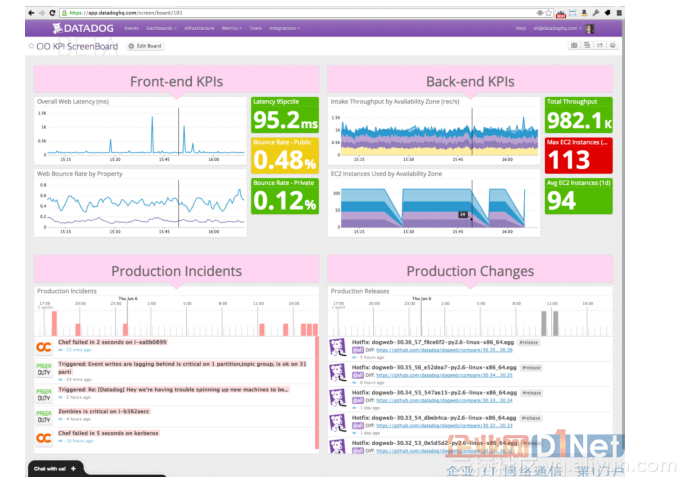Open the Help link
This screenshot has width=688, height=488.
pos(520,28)
